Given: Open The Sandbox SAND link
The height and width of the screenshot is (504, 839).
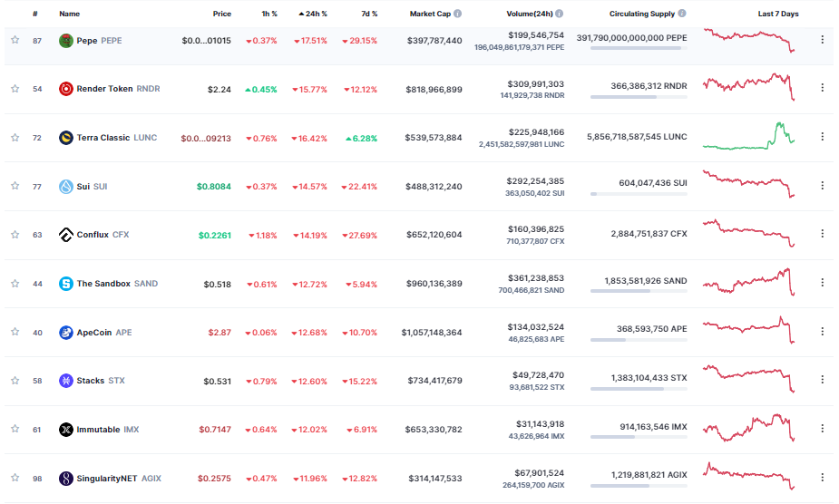Looking at the screenshot, I should tap(117, 284).
